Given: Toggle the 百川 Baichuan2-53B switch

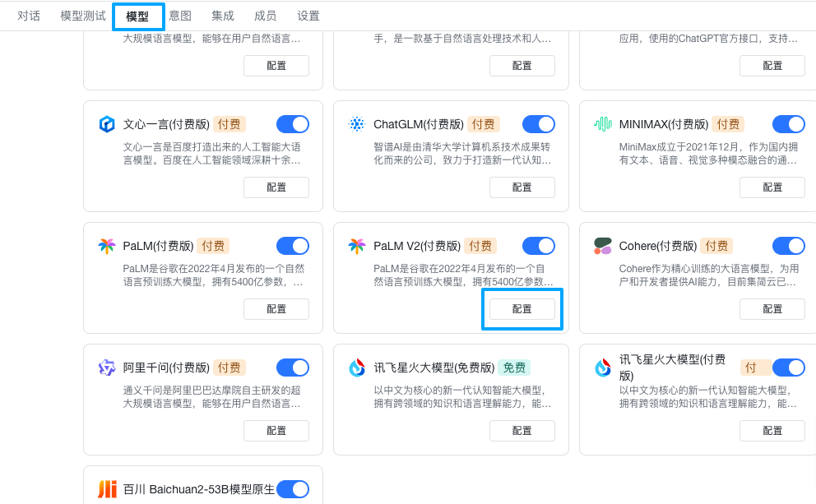Looking at the screenshot, I should (293, 489).
